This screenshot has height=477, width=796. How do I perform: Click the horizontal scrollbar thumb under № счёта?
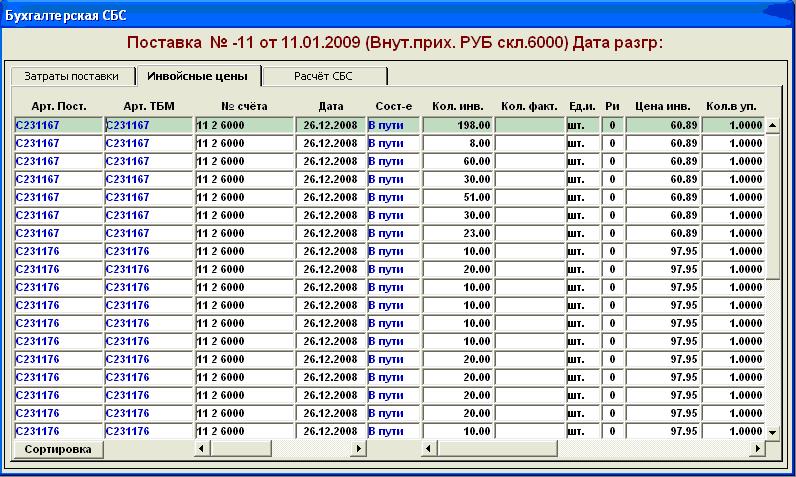(x=241, y=449)
